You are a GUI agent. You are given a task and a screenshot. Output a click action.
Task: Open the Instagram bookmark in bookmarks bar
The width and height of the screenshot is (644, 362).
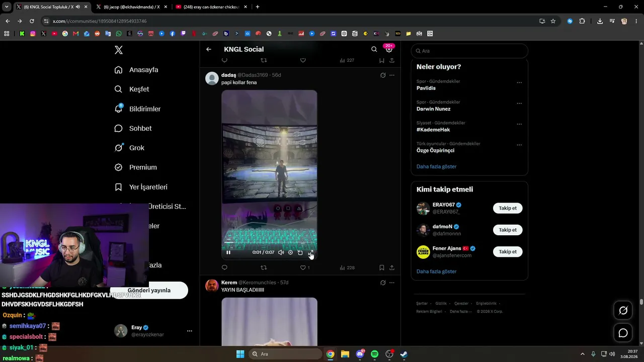33,34
